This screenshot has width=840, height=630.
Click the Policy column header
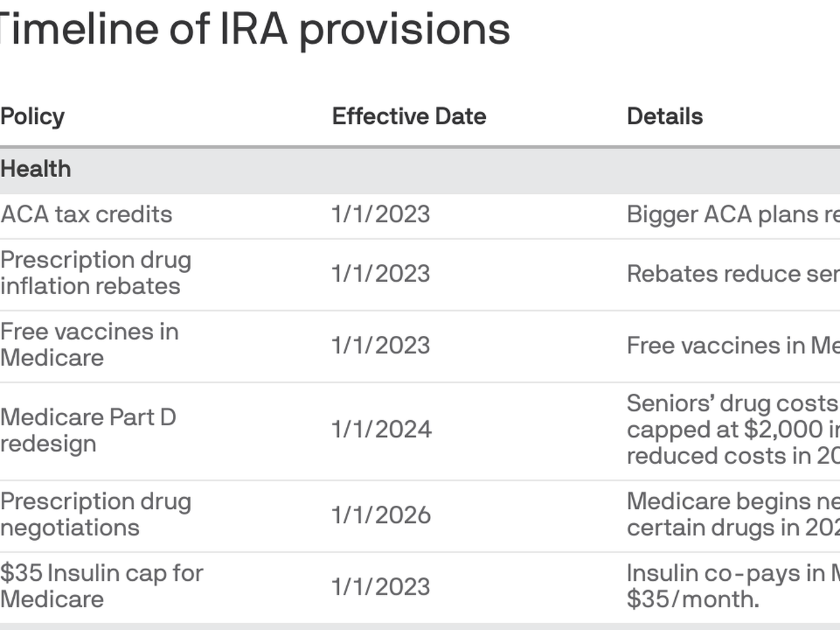pyautogui.click(x=33, y=116)
